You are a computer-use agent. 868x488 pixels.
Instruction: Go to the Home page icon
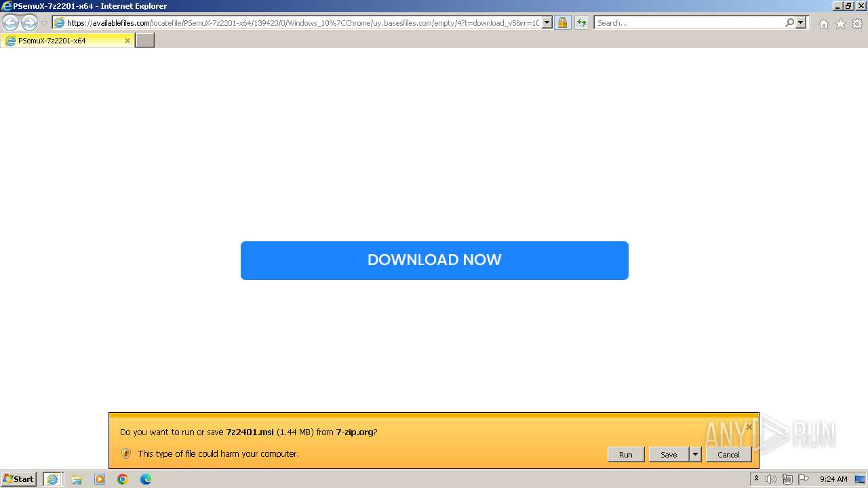[823, 24]
